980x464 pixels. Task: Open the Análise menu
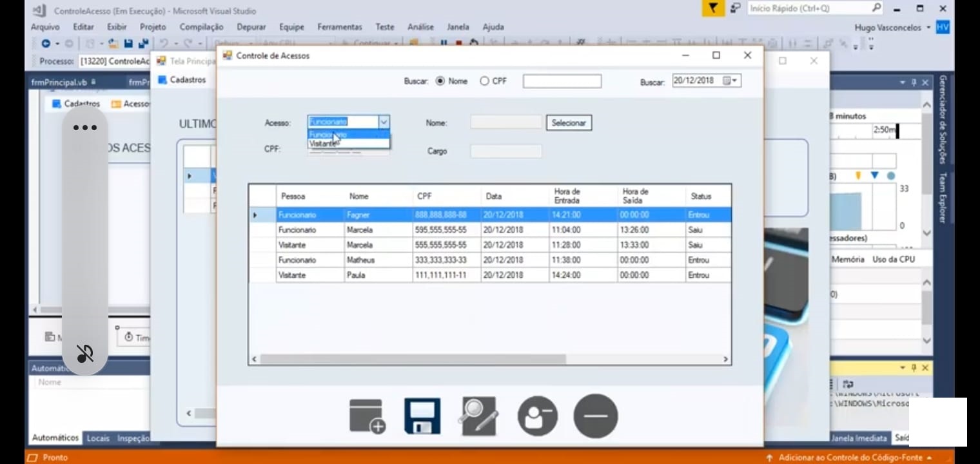point(420,27)
